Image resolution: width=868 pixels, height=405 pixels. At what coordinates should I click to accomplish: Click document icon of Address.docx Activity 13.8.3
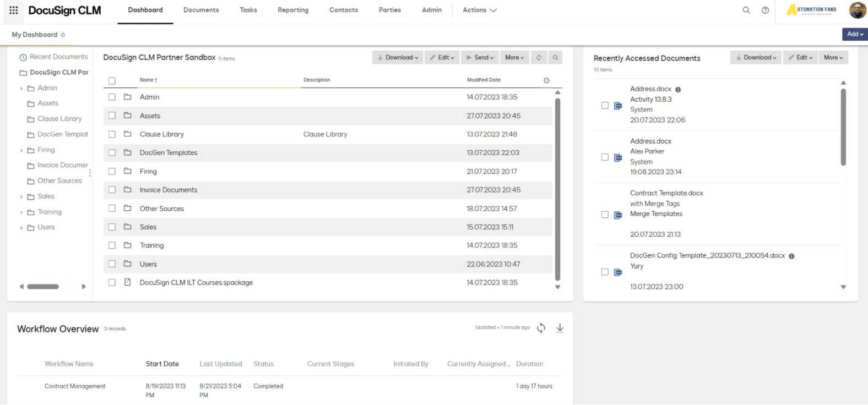tap(618, 106)
